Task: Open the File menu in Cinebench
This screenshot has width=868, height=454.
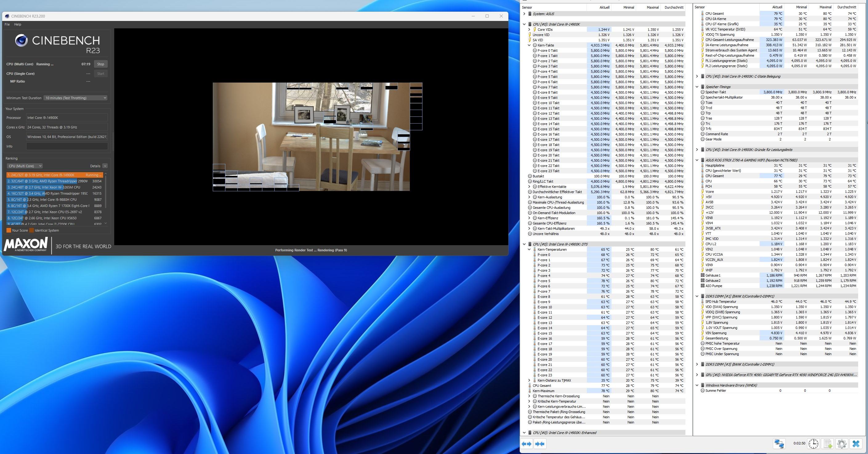Action: point(7,24)
